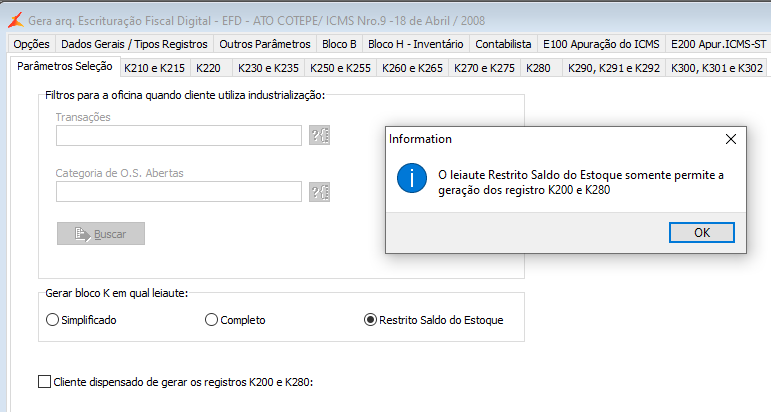The height and width of the screenshot is (412, 771).
Task: Select Restrito Saldo do Estoque radio button
Action: [x=370, y=320]
